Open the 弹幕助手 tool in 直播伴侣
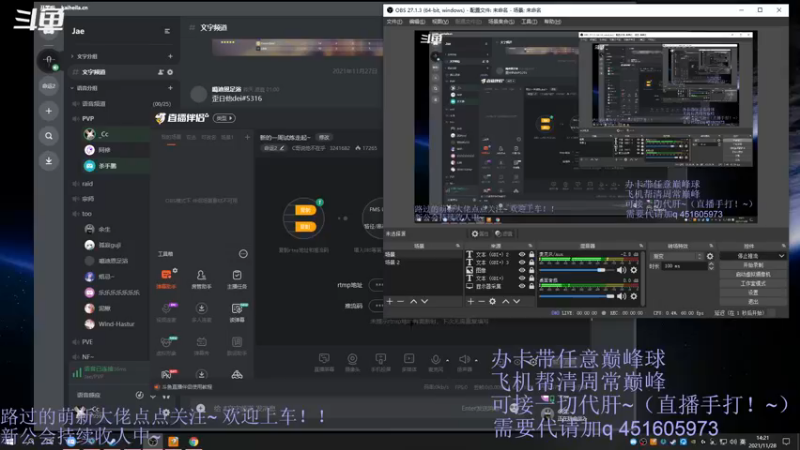Image resolution: width=800 pixels, height=450 pixels. (x=166, y=279)
